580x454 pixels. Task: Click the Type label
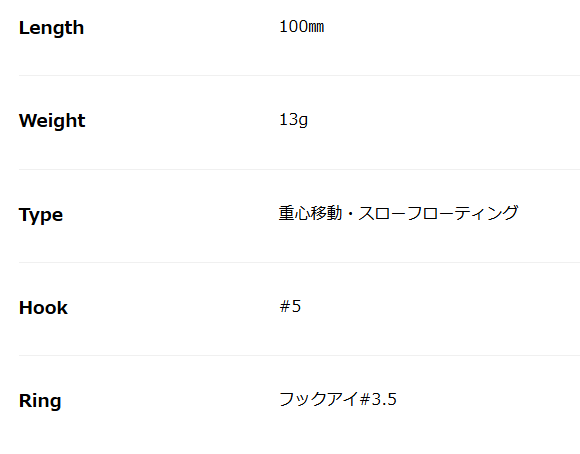(x=41, y=215)
